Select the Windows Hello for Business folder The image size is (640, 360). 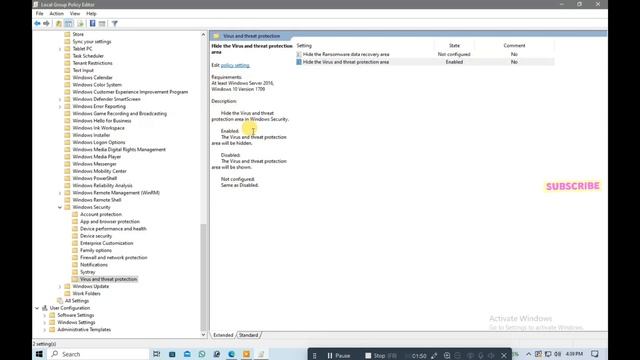tap(102, 121)
